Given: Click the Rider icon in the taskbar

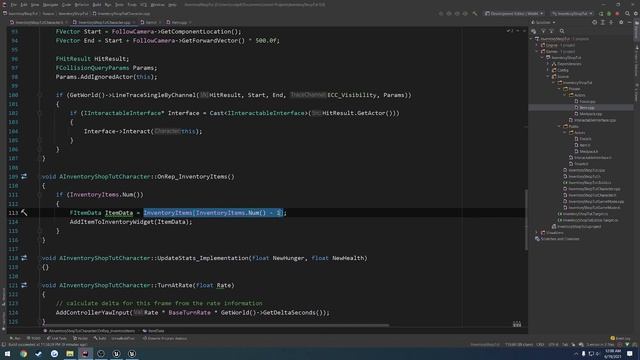Looking at the screenshot, I should (x=85, y=353).
